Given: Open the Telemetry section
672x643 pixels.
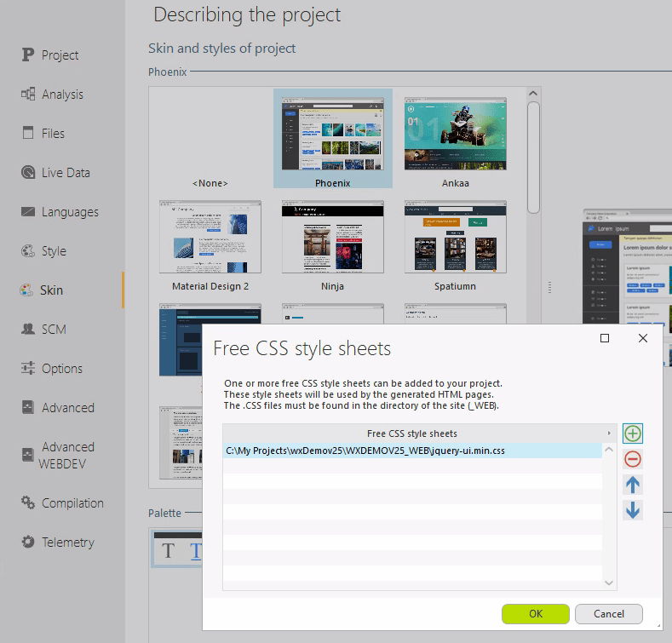Looking at the screenshot, I should (67, 543).
